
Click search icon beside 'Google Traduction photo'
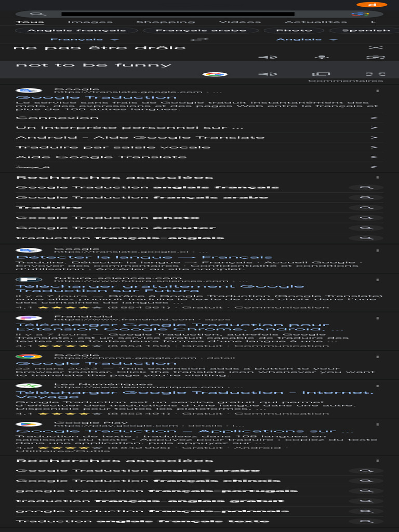366,218
